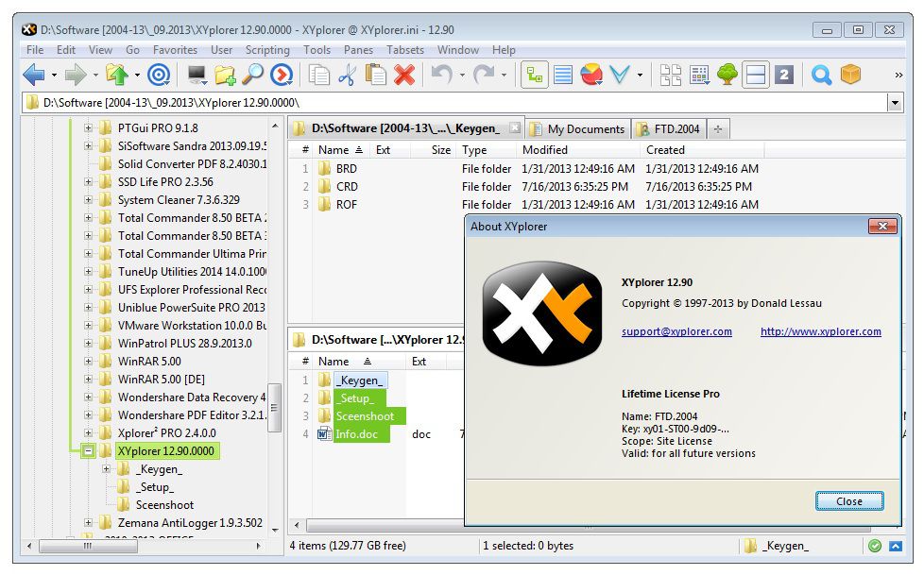
Task: Expand the Zemana AntiLogger tree node
Action: tap(88, 522)
